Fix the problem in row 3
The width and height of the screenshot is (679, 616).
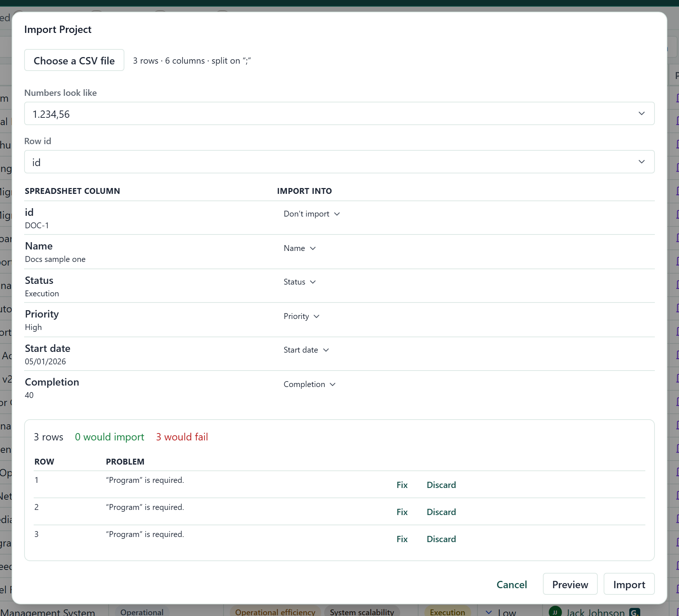(402, 539)
